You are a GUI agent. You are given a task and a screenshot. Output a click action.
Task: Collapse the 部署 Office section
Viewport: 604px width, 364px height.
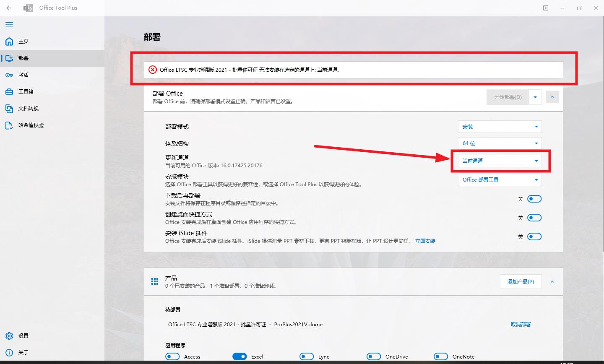click(x=552, y=96)
